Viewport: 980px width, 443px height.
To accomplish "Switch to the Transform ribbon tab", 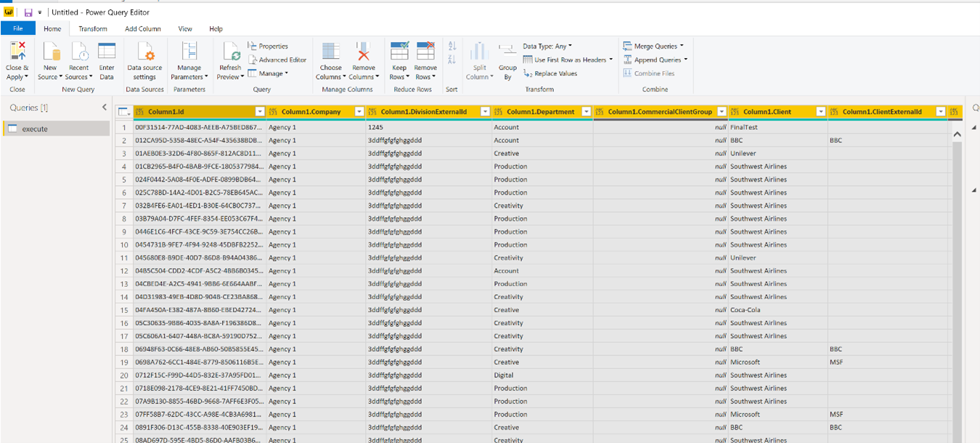I will (x=93, y=28).
